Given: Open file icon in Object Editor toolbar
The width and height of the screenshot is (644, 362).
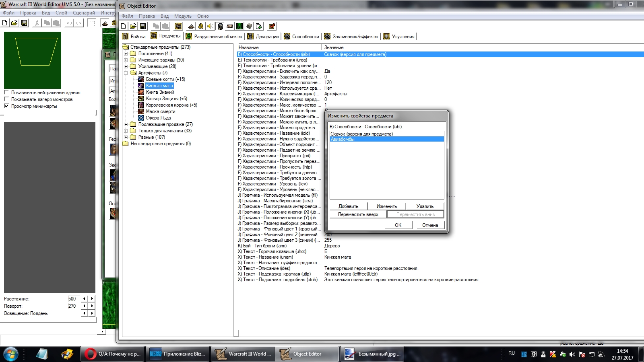Looking at the screenshot, I should coord(133,26).
